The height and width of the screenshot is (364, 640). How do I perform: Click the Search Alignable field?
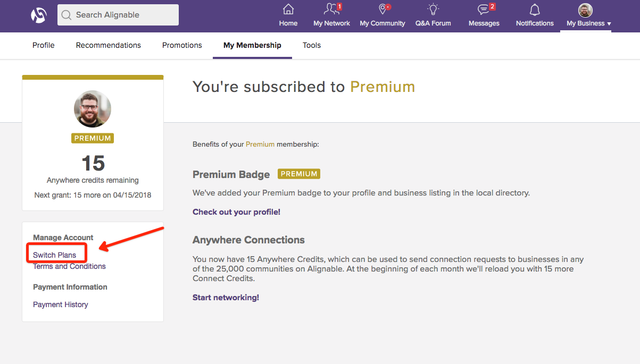(x=118, y=15)
